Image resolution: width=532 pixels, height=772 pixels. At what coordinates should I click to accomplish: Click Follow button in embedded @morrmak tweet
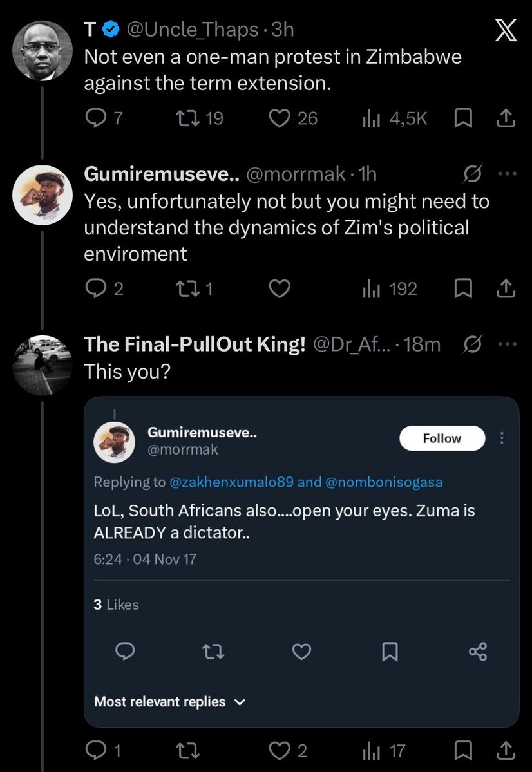[x=442, y=438]
